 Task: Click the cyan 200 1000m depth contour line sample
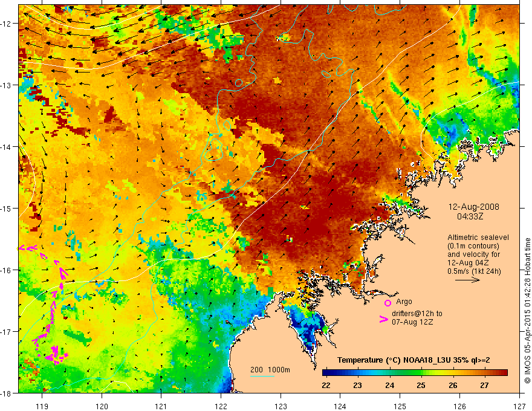click(x=262, y=376)
